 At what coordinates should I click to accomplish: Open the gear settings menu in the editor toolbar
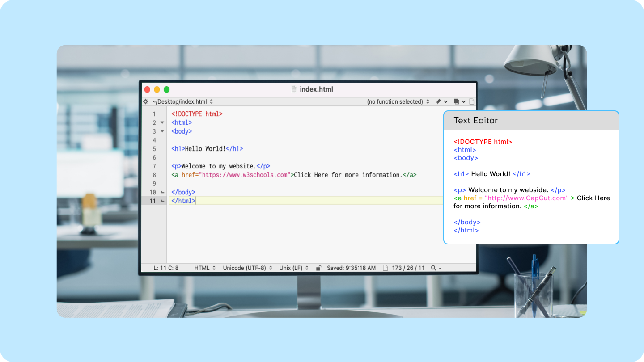(145, 101)
